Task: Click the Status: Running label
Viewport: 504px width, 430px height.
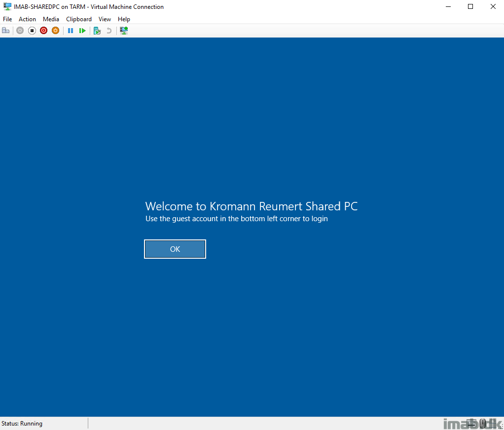Action: tap(22, 424)
